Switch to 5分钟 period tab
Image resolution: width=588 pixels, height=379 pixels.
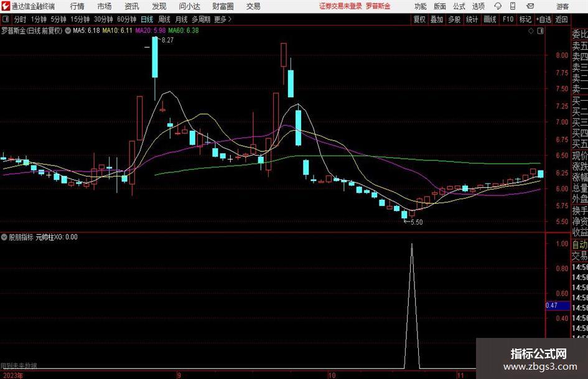click(58, 19)
